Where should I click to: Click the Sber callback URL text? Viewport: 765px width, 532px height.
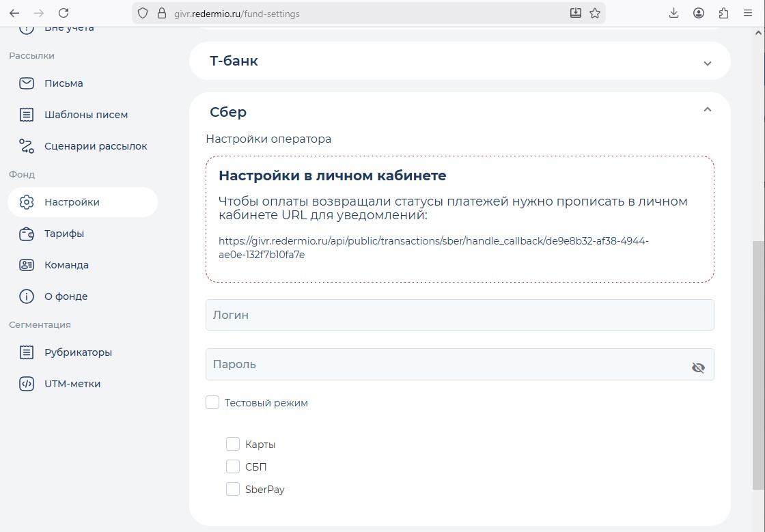point(434,248)
